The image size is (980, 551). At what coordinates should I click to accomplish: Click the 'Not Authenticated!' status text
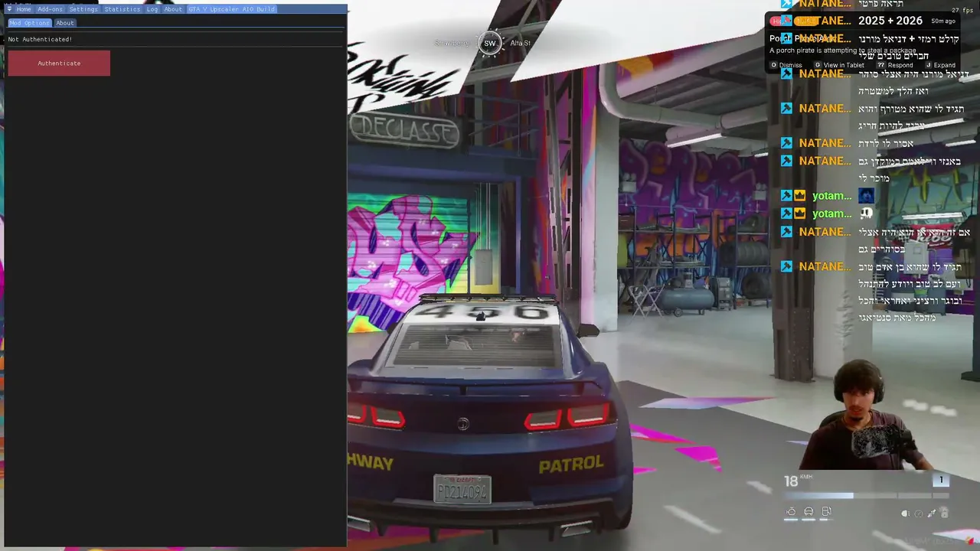(40, 39)
